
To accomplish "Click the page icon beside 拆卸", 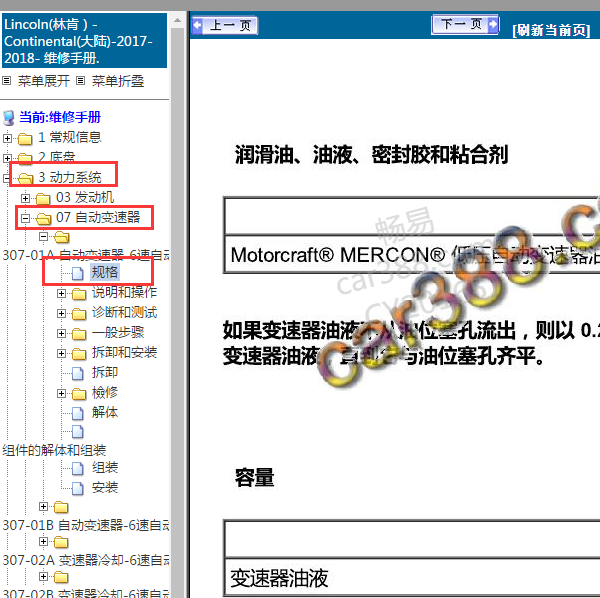I will point(78,373).
